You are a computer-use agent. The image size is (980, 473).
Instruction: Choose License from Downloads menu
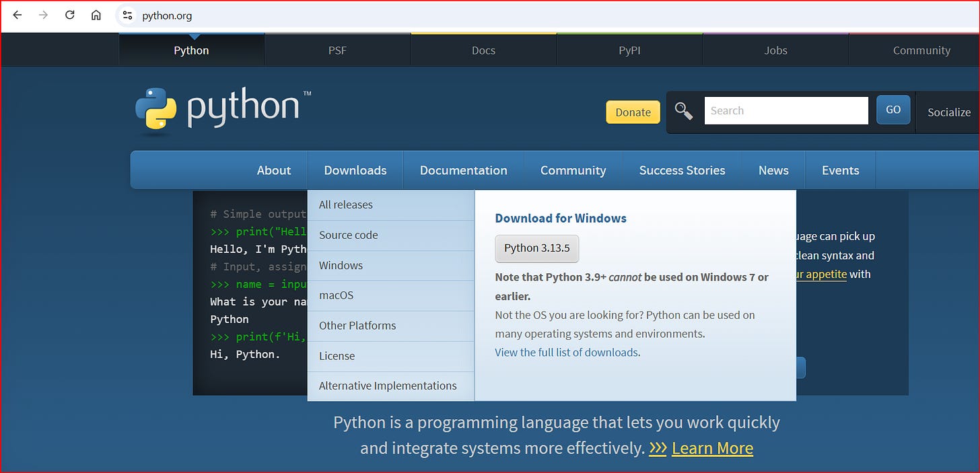coord(391,356)
